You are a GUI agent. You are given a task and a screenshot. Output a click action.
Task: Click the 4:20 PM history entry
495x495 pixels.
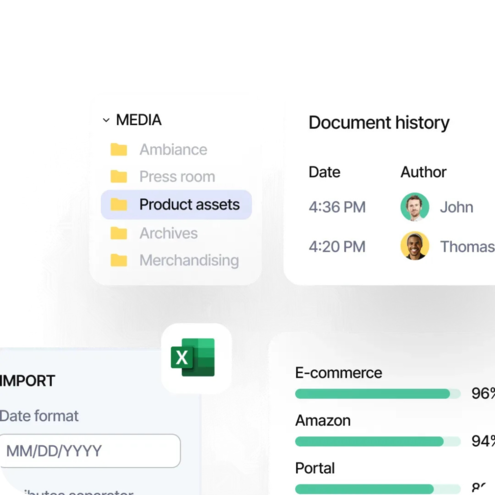click(x=337, y=247)
